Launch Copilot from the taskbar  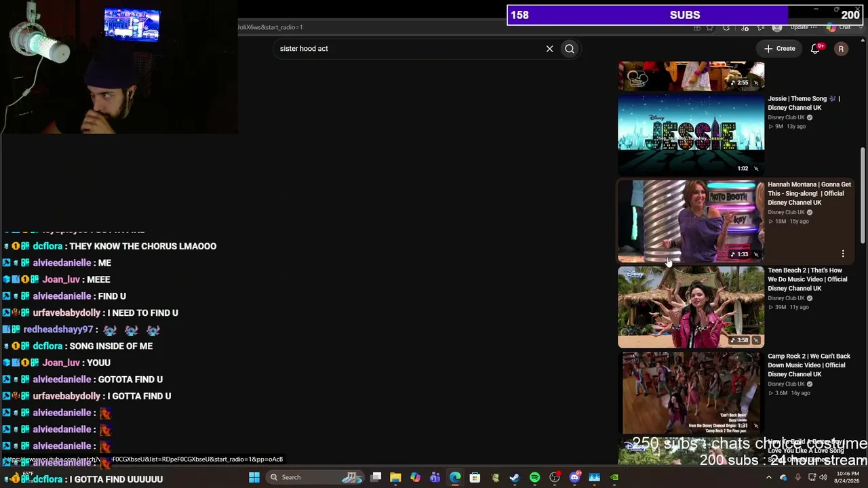point(415,477)
